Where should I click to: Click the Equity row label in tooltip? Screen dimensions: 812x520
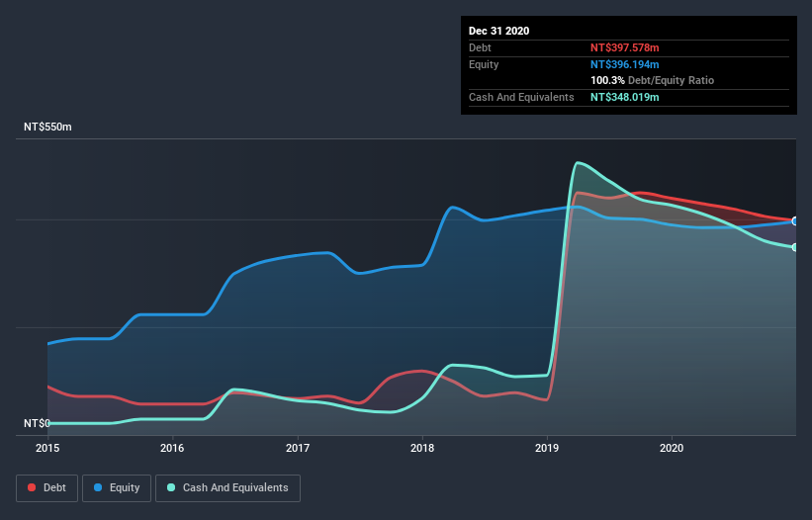(x=484, y=64)
